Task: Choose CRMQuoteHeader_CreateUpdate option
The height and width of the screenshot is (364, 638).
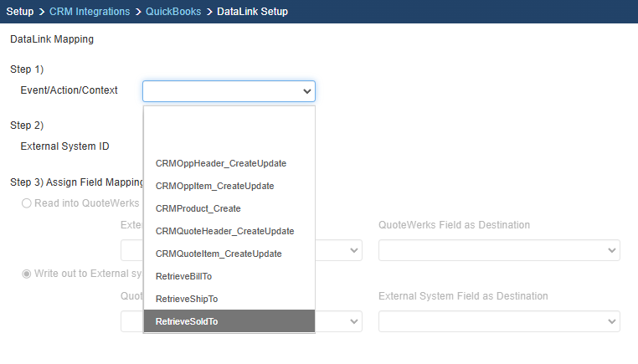Action: (x=224, y=231)
